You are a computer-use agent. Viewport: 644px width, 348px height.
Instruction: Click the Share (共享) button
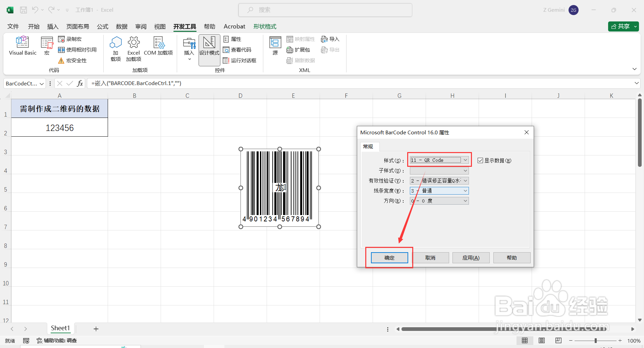pyautogui.click(x=623, y=26)
